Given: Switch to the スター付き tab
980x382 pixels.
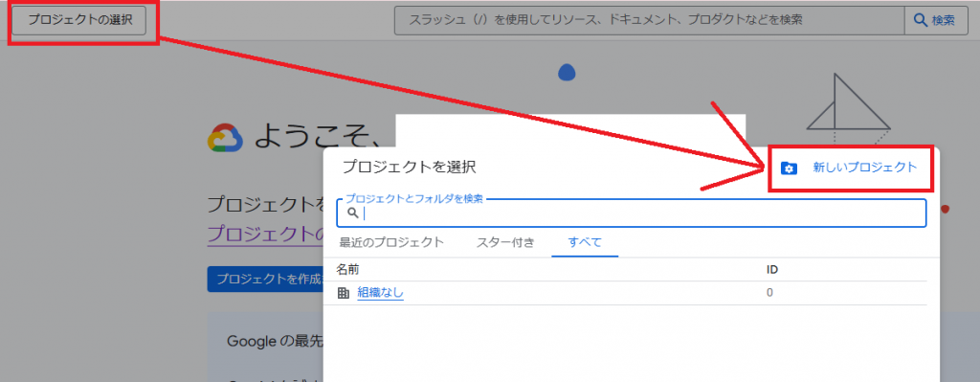Looking at the screenshot, I should click(x=505, y=242).
